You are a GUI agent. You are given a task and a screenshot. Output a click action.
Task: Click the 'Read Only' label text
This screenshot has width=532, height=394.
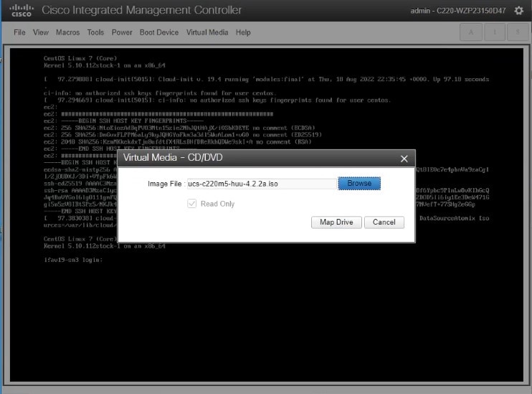[x=217, y=204]
